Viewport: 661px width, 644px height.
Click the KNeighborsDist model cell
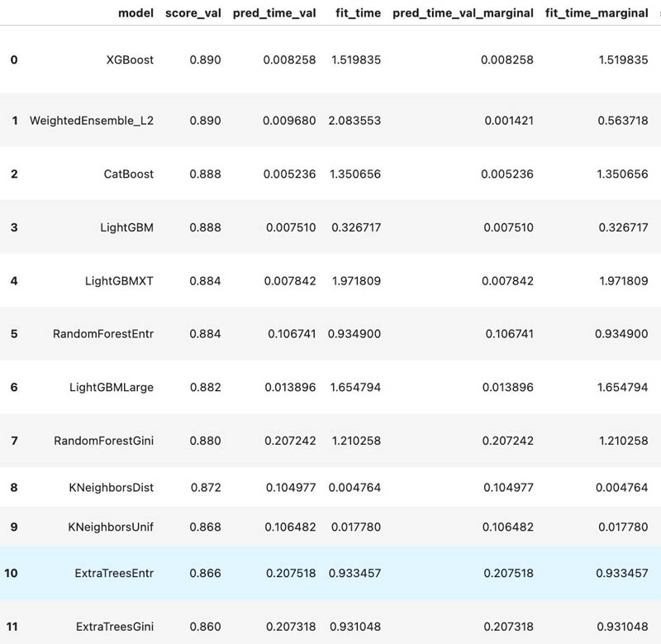112,488
